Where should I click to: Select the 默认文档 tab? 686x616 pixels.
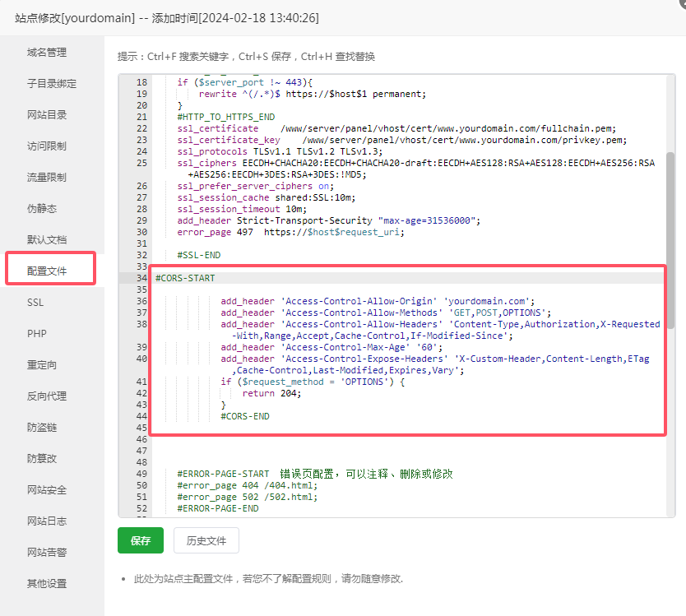47,240
